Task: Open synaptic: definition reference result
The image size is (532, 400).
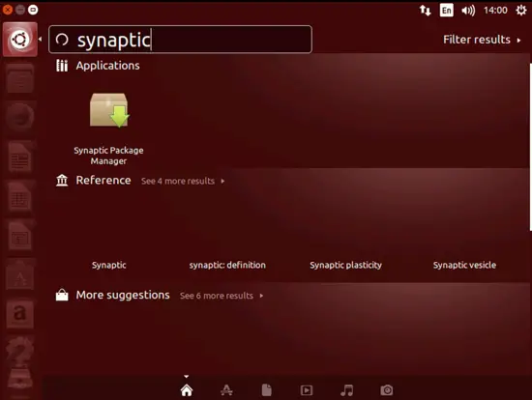Action: (x=227, y=265)
